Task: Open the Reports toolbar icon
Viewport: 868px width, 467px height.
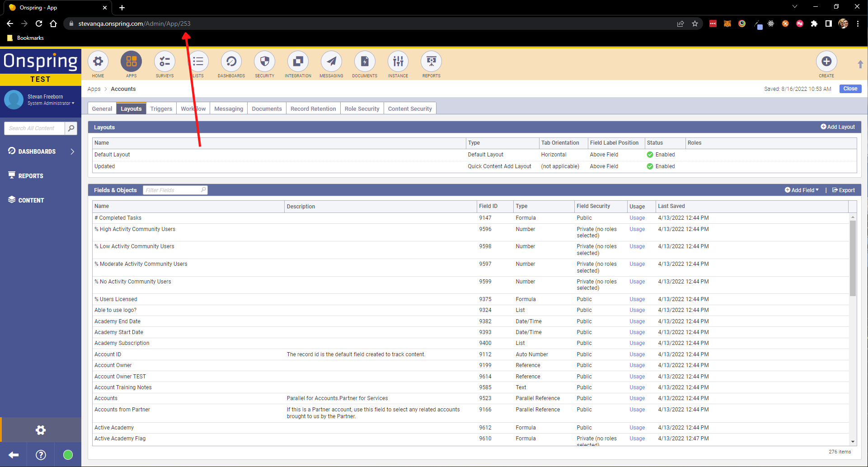Action: coord(432,61)
